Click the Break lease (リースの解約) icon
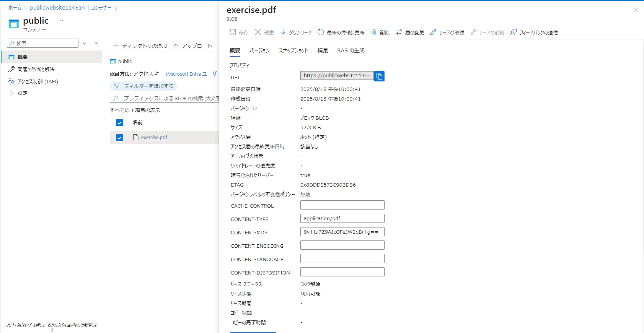644x333 pixels. tap(473, 32)
